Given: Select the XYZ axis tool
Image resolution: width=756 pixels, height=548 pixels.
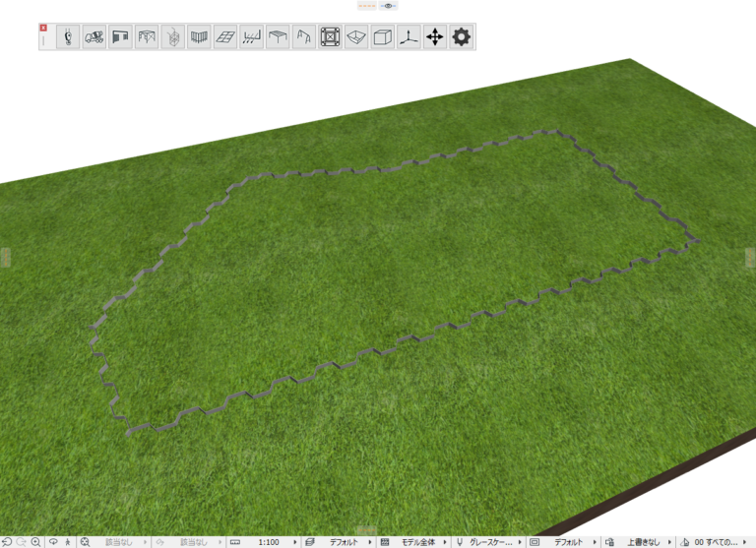Looking at the screenshot, I should (x=409, y=36).
